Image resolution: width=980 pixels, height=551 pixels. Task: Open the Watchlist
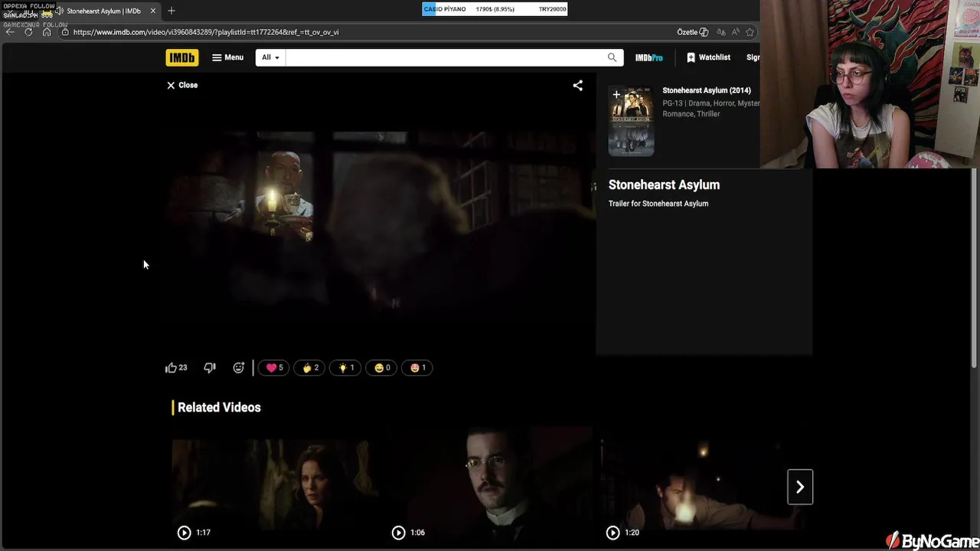click(708, 57)
